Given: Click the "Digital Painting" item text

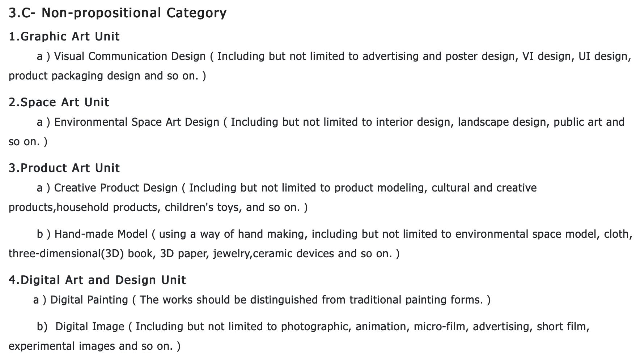Looking at the screenshot, I should pos(89,300).
